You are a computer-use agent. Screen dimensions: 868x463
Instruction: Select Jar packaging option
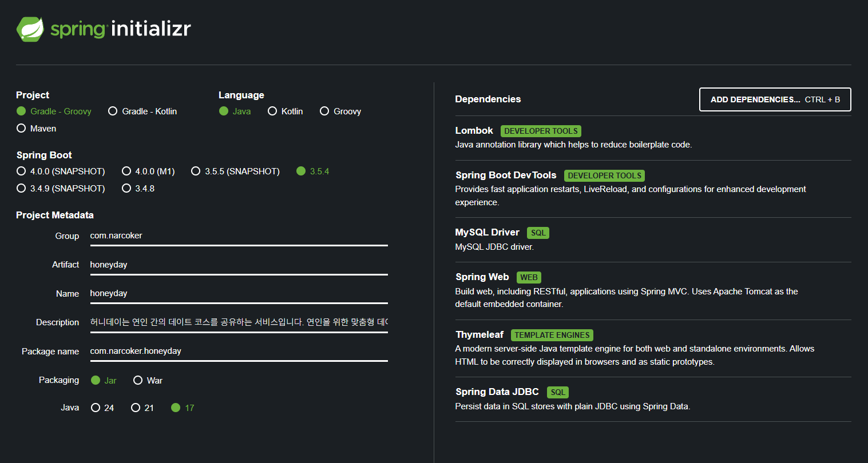pyautogui.click(x=104, y=381)
